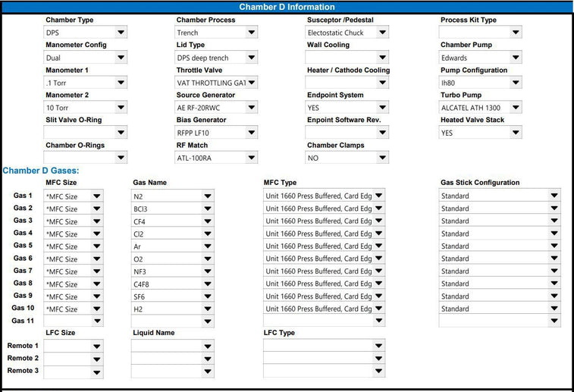Open the Manometer 2 dropdown showing 10 Torr
574x392 pixels.
[x=85, y=107]
